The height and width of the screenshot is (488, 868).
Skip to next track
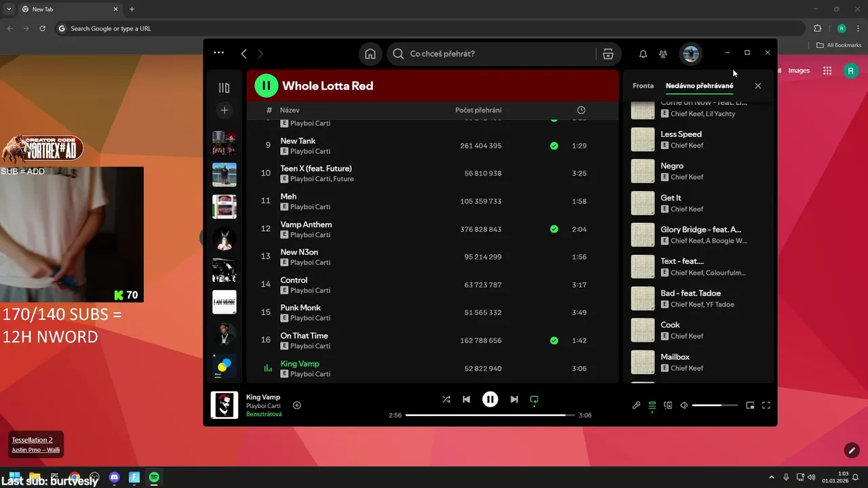[x=514, y=400]
